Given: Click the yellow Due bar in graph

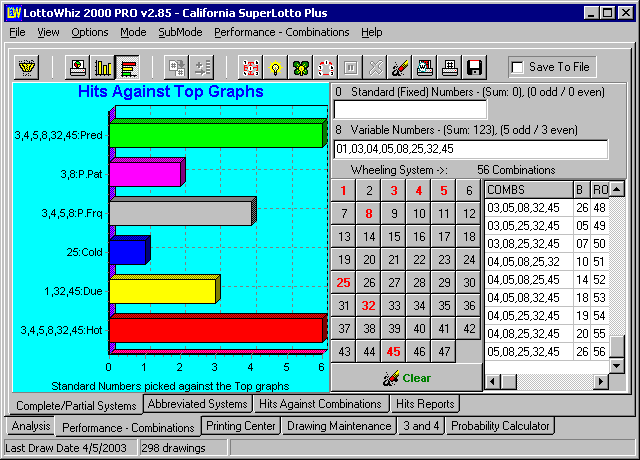Looking at the screenshot, I should (163, 291).
